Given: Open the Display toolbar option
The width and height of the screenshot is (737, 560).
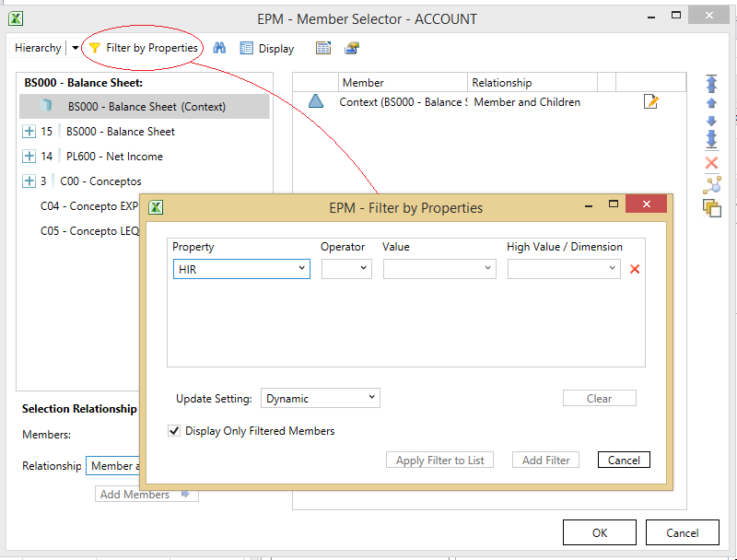Looking at the screenshot, I should point(267,49).
